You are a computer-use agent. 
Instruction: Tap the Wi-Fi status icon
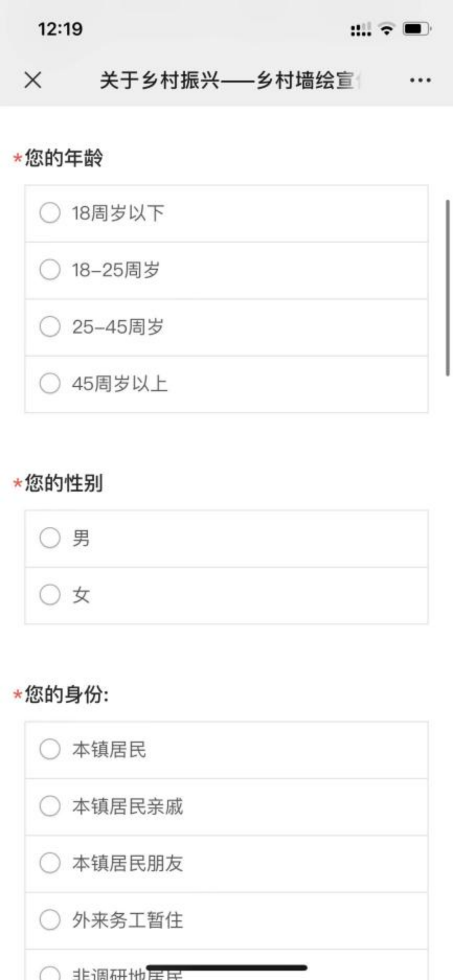point(386,29)
